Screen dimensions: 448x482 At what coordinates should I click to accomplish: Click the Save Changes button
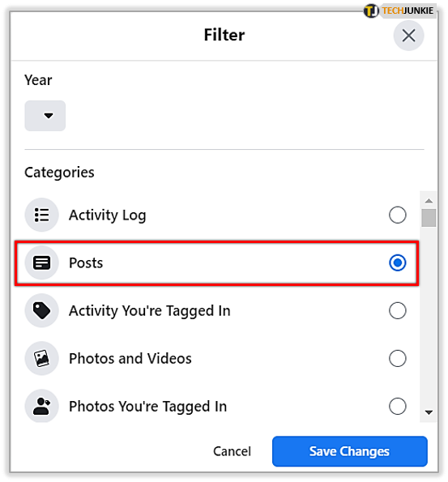(350, 451)
